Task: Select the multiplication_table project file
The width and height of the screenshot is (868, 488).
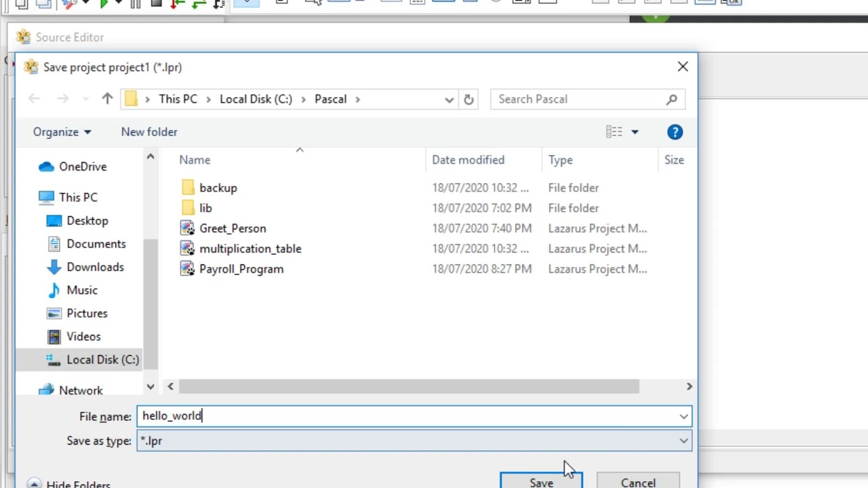Action: (250, 249)
